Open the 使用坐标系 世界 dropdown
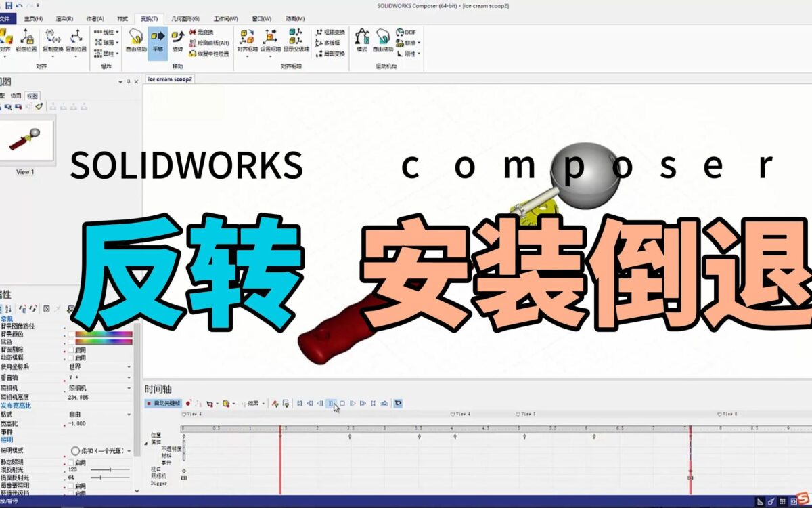 [x=129, y=366]
